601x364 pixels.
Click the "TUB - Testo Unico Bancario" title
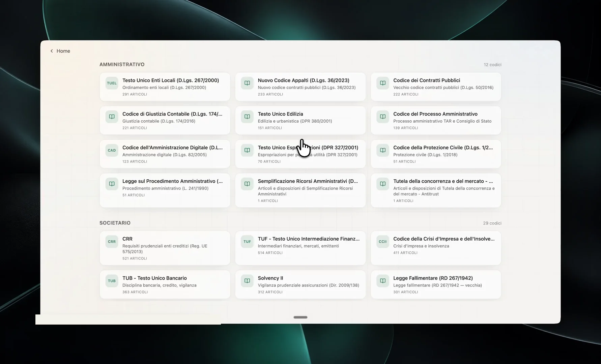[154, 278]
